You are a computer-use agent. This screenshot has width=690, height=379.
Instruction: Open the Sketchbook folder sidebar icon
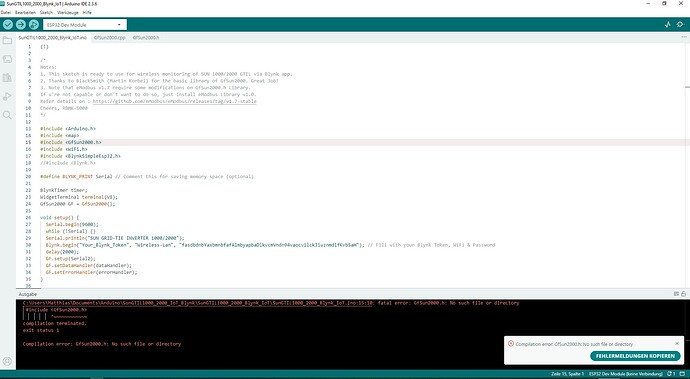[7, 41]
